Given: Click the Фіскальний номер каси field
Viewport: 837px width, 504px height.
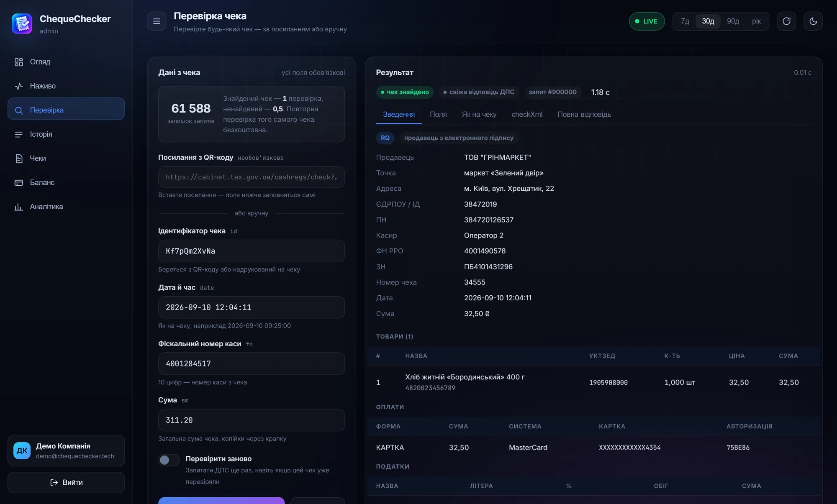Looking at the screenshot, I should click(x=252, y=364).
